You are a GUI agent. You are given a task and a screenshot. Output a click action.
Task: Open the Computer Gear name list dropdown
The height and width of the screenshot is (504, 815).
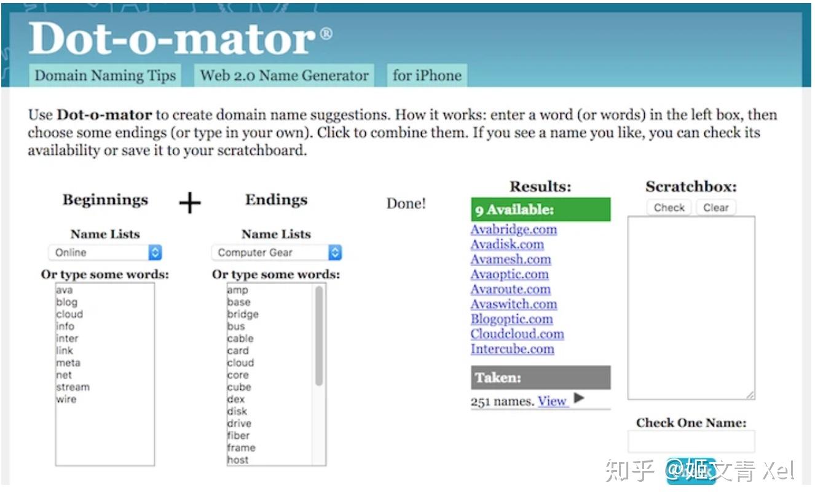pyautogui.click(x=276, y=253)
